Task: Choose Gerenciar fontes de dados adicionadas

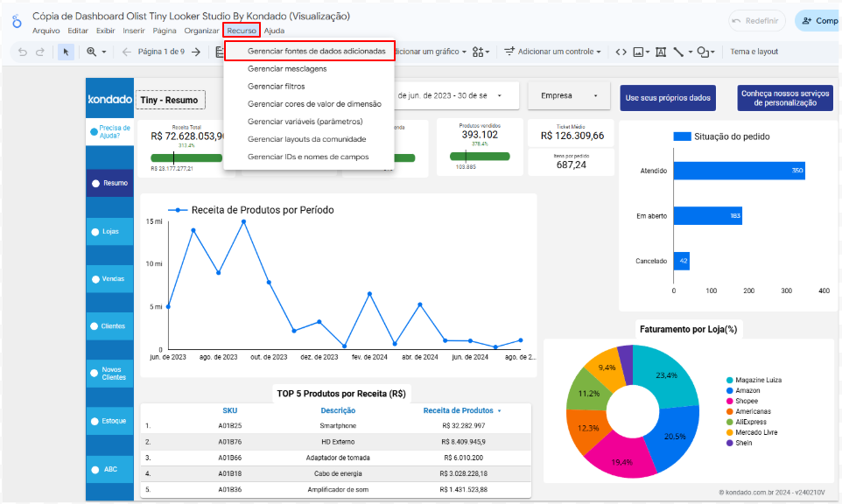Action: point(316,51)
